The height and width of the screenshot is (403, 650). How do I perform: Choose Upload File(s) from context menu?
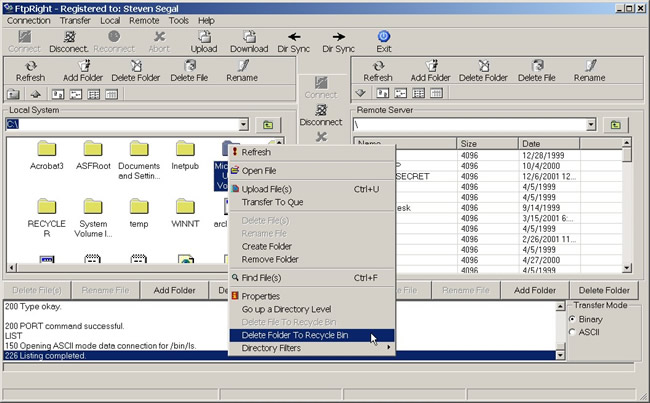click(x=312, y=189)
